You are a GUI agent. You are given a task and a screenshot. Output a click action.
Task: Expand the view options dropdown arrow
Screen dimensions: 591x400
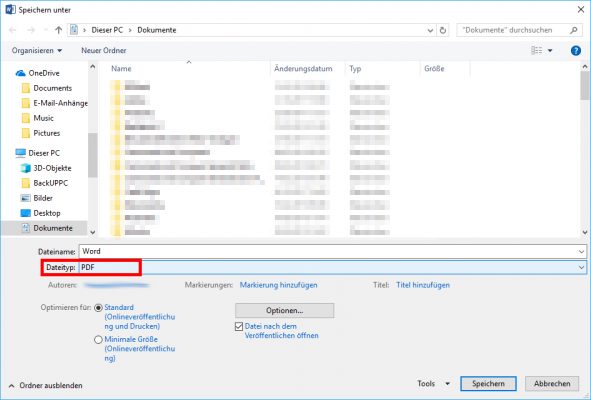pos(550,51)
